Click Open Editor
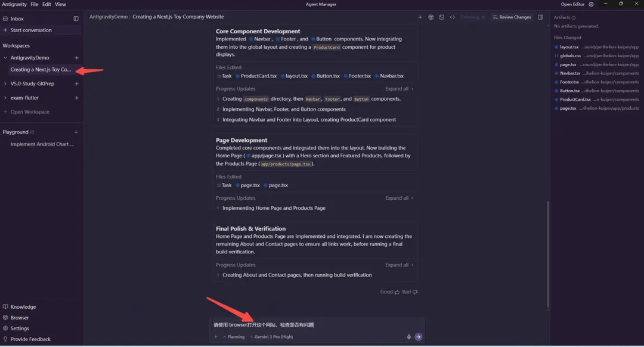The image size is (644, 347). [x=572, y=5]
